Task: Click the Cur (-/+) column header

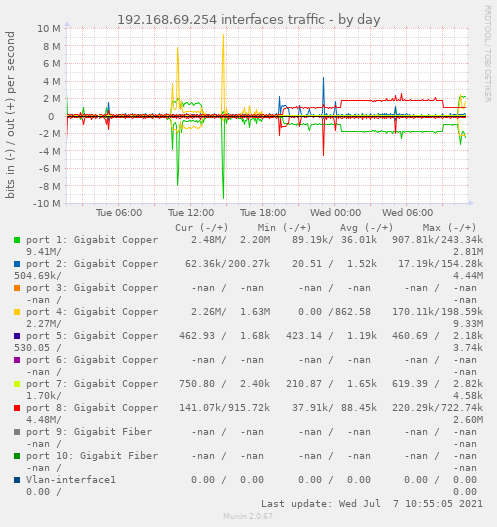Action: pos(202,228)
